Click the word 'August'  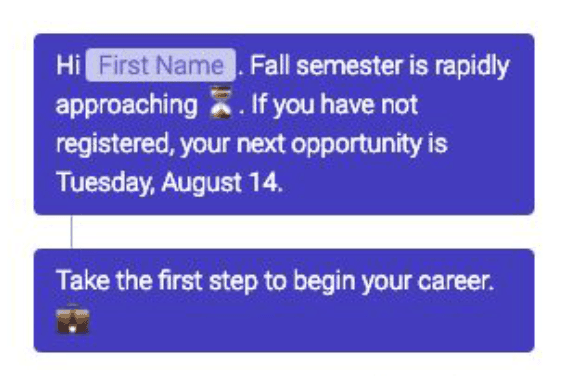[x=201, y=183]
